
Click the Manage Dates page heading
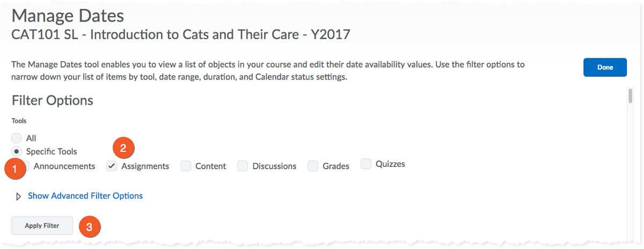coord(67,16)
